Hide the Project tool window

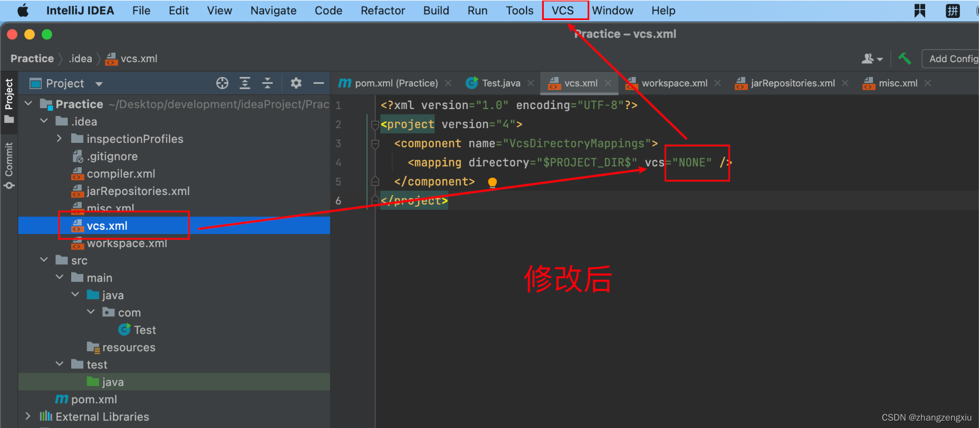coord(319,83)
